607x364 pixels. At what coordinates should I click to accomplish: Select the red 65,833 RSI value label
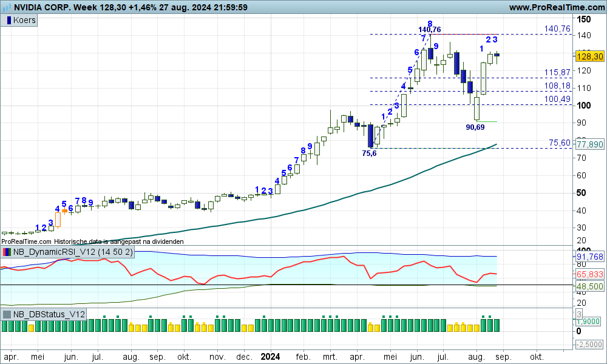(x=589, y=274)
